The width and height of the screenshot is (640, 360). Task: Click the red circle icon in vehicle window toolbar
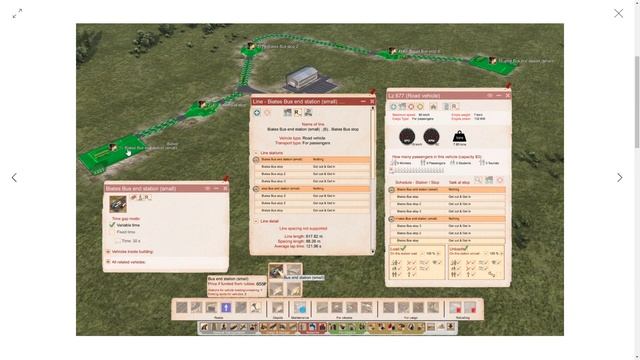(411, 107)
